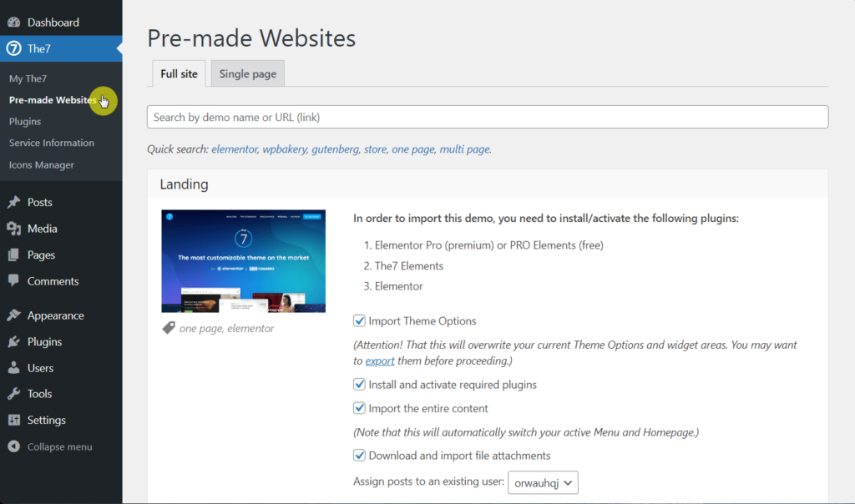Uncheck Import Theme Options
The height and width of the screenshot is (504, 855).
coord(359,321)
